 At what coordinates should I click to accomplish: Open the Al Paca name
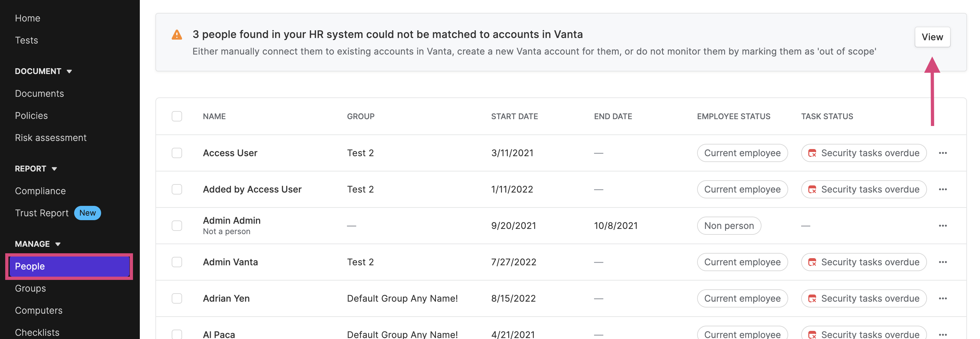pos(219,334)
